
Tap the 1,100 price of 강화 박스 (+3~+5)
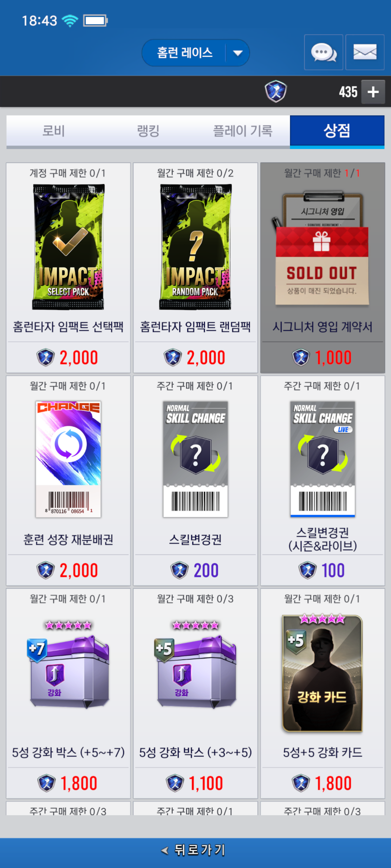point(206,783)
